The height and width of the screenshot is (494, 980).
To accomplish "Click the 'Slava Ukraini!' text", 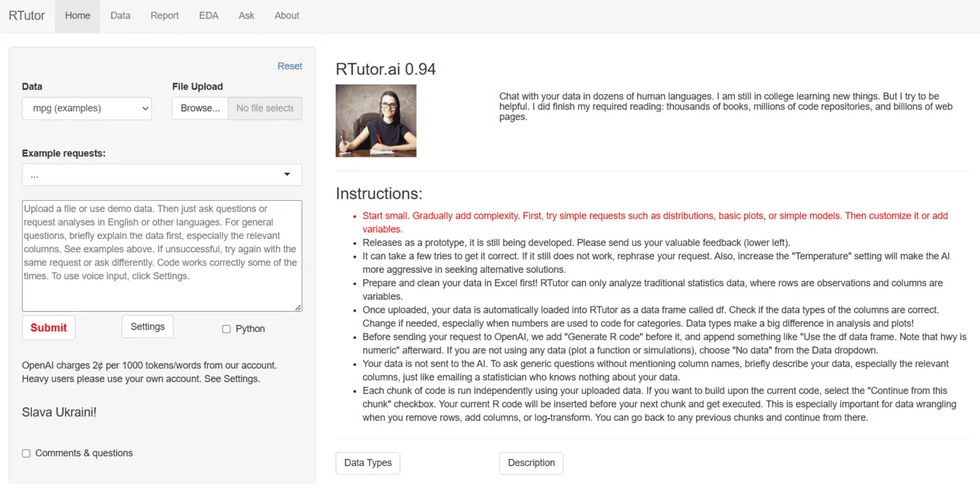I will pos(59,412).
